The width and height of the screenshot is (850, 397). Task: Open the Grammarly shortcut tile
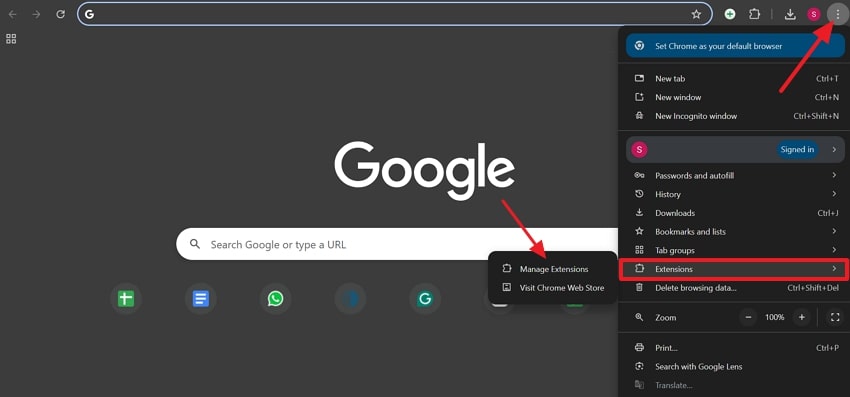click(x=425, y=298)
